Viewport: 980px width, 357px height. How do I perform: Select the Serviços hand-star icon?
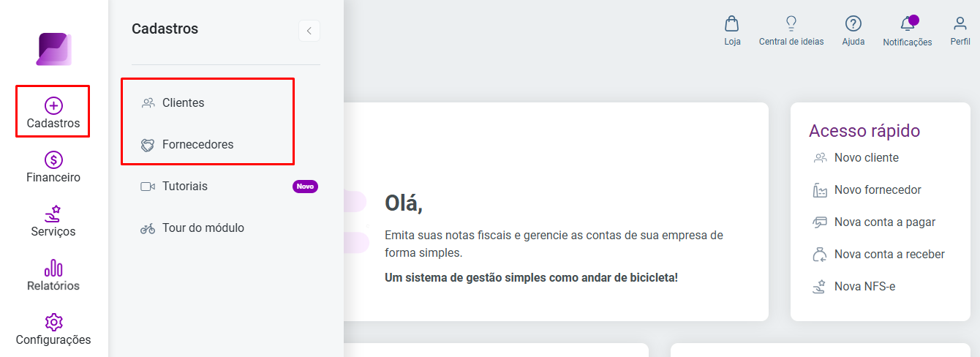tap(53, 214)
